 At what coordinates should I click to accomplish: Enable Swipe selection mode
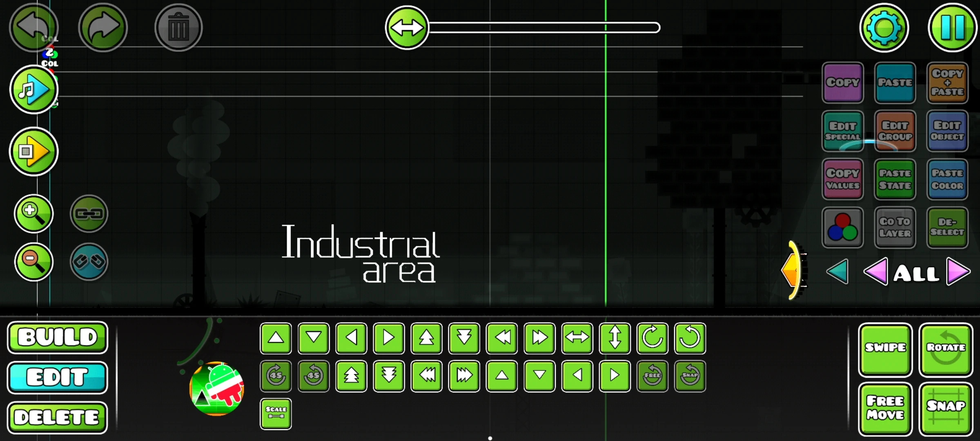pos(885,349)
